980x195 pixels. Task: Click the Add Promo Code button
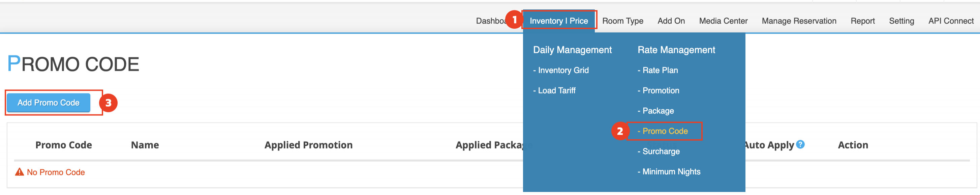(x=48, y=103)
